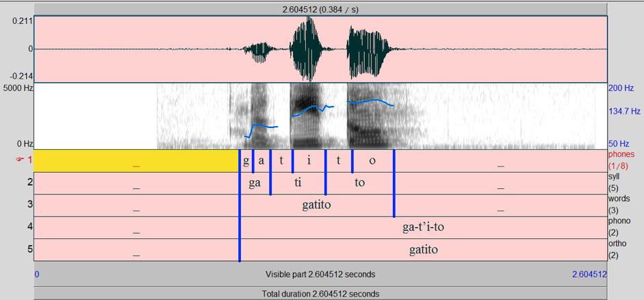This screenshot has height=300, width=644.
Task: Select the 'a' interval in phones tier
Action: pos(261,161)
